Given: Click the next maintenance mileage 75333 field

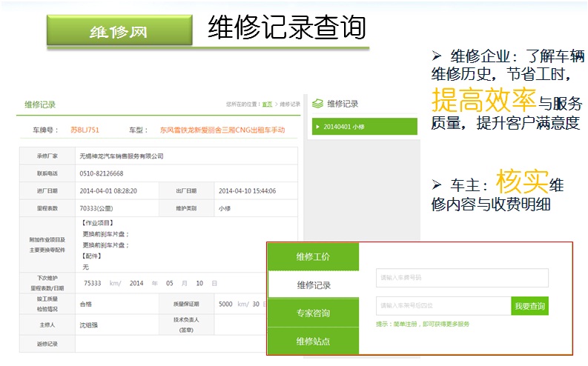Looking at the screenshot, I should [93, 283].
